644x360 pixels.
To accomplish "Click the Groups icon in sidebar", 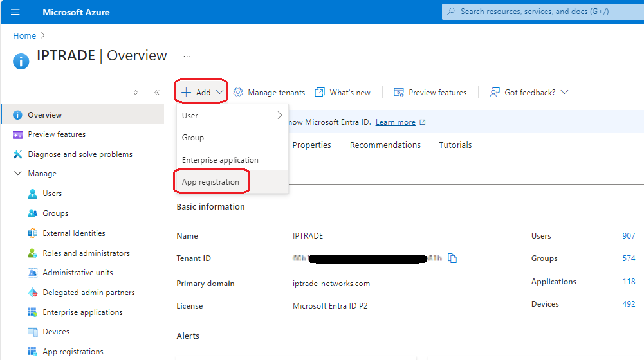I will coord(32,213).
